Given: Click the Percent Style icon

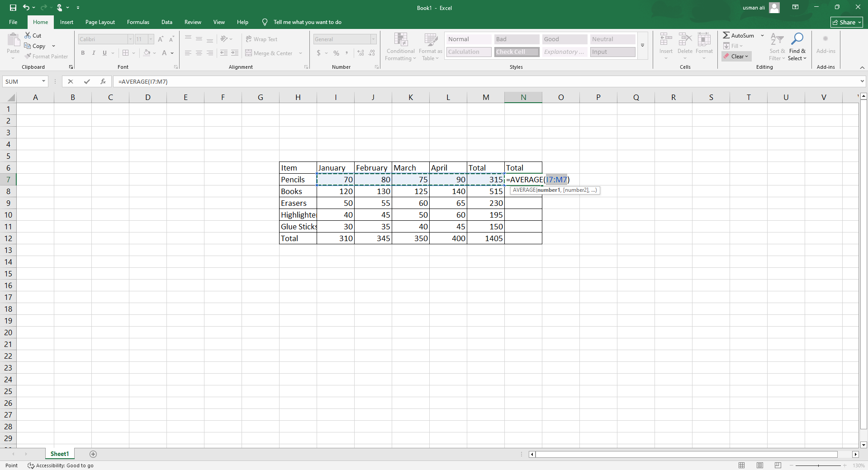Looking at the screenshot, I should (336, 53).
